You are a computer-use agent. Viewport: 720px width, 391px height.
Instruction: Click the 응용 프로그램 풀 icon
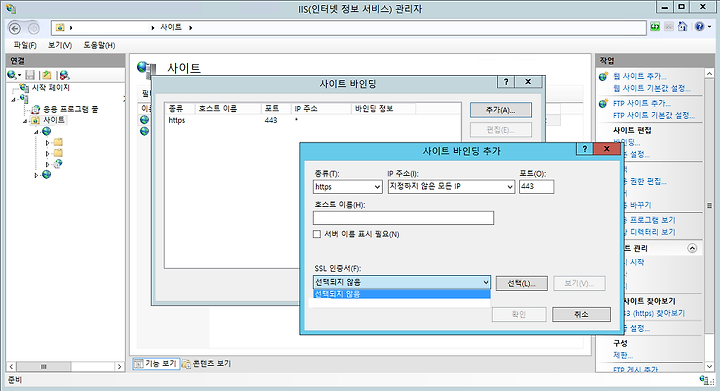pos(35,109)
